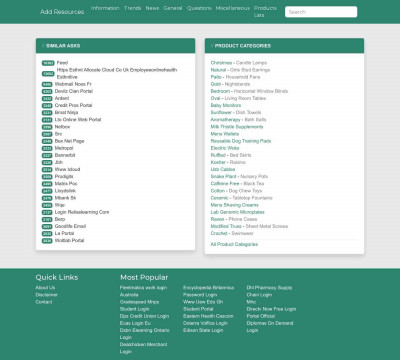This screenshot has height=360, width=400.
Task: Open the Usb Cables category link
Action: [223, 169]
